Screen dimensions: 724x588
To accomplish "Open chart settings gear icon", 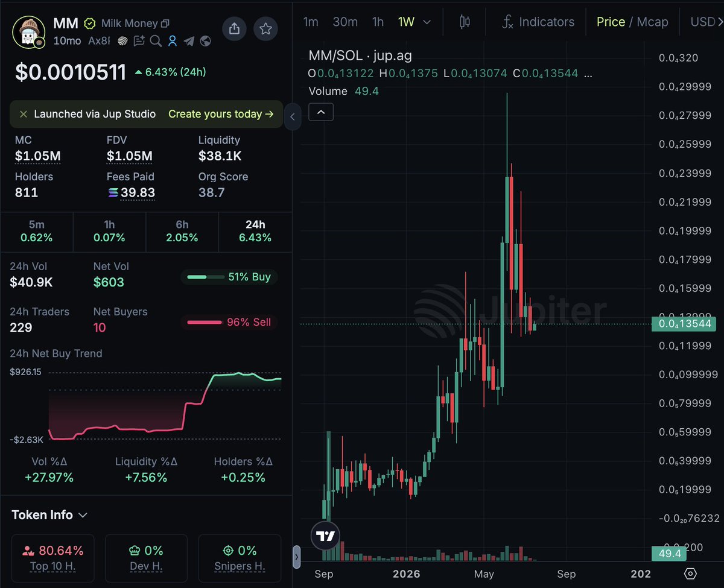I will pos(691,574).
